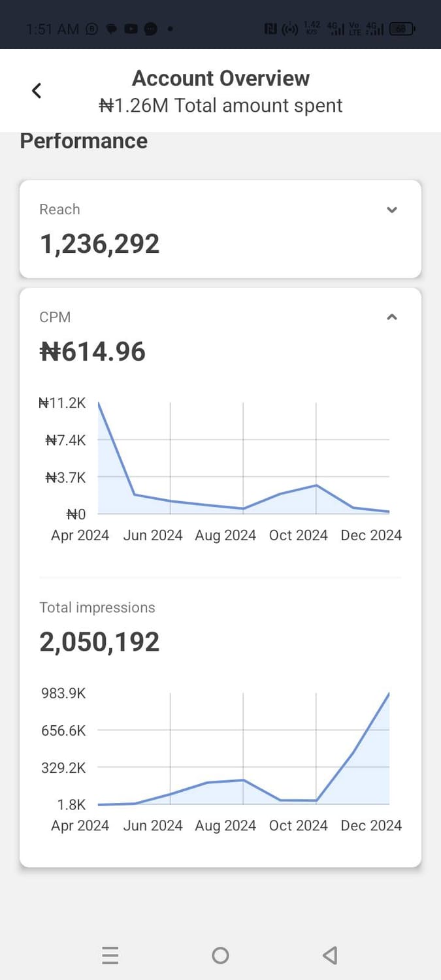Screen dimensions: 441x980
Task: Tap the Dec 2024 impressions peak point
Action: (x=389, y=693)
